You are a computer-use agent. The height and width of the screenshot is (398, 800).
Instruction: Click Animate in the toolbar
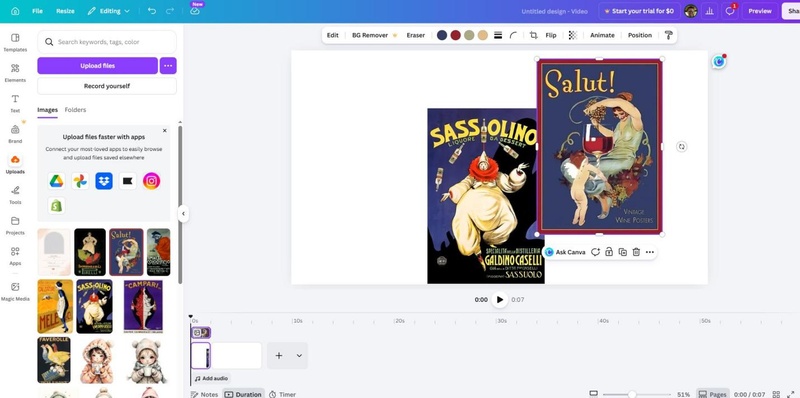[x=602, y=35]
